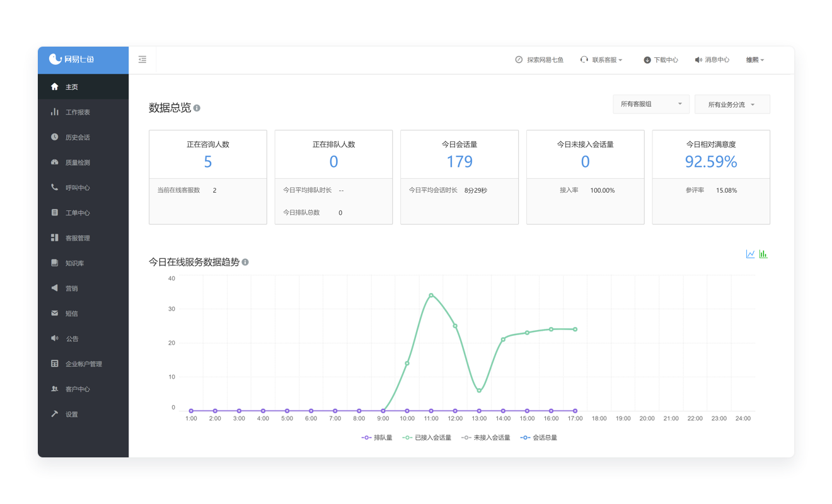Click info icon beside 今日在线服务数据趋势
Screen dimensions: 832x504
tap(245, 262)
